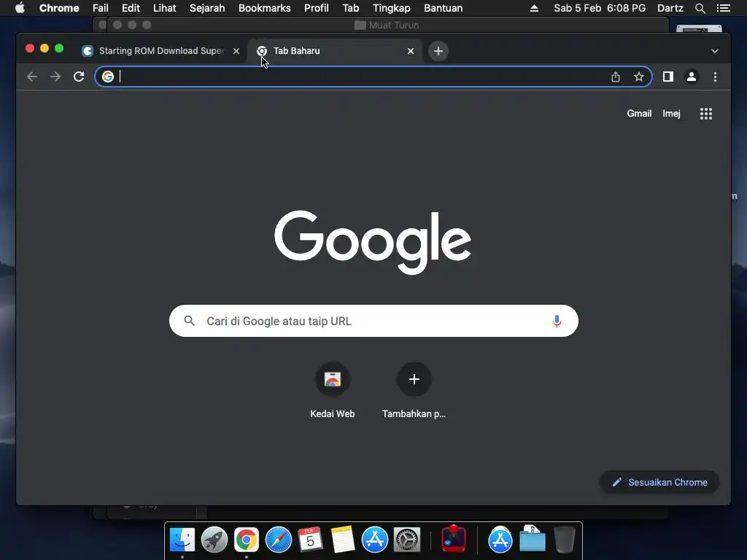Open Calendar from the dock
747x560 pixels.
click(310, 540)
